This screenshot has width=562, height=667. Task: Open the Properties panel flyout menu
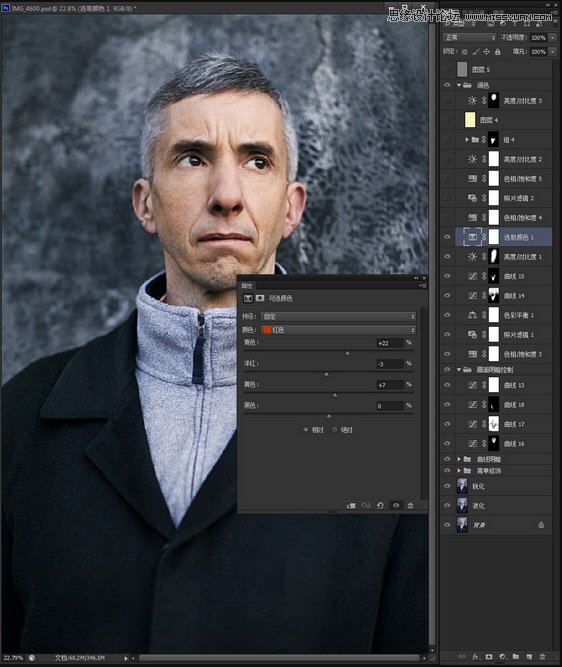(x=422, y=285)
